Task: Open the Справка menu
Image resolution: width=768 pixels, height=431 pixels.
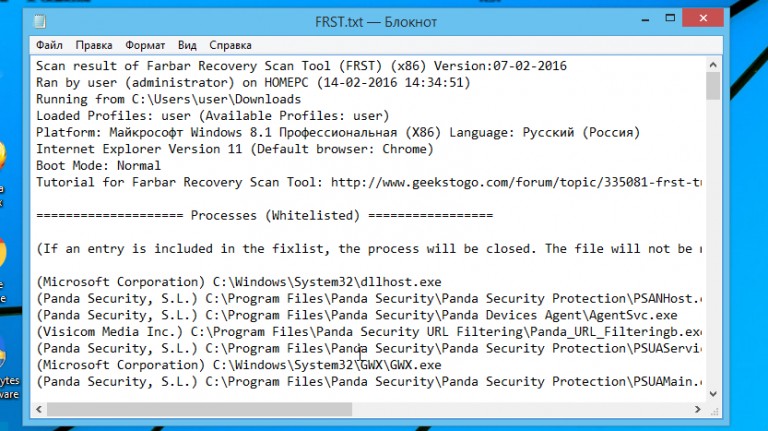Action: pyautogui.click(x=230, y=46)
